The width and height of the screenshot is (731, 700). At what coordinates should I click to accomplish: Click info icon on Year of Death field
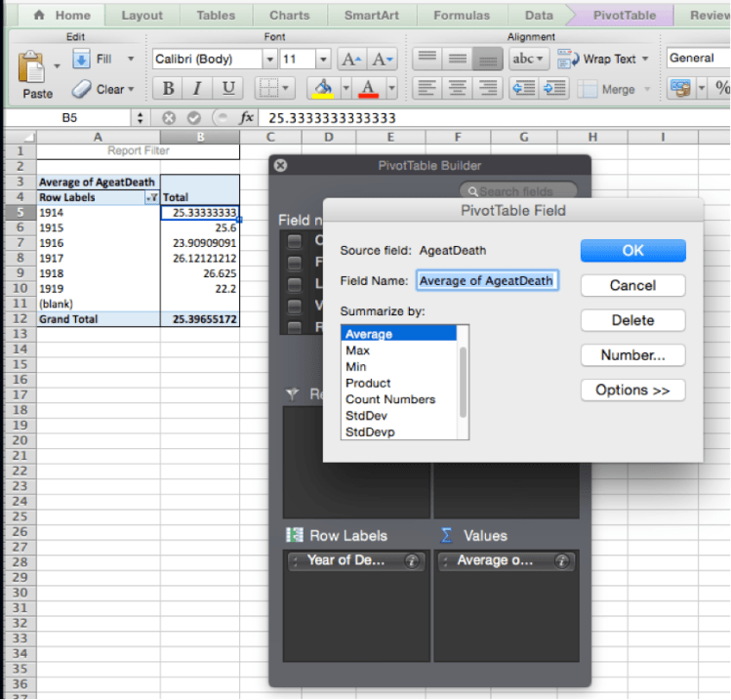(411, 561)
